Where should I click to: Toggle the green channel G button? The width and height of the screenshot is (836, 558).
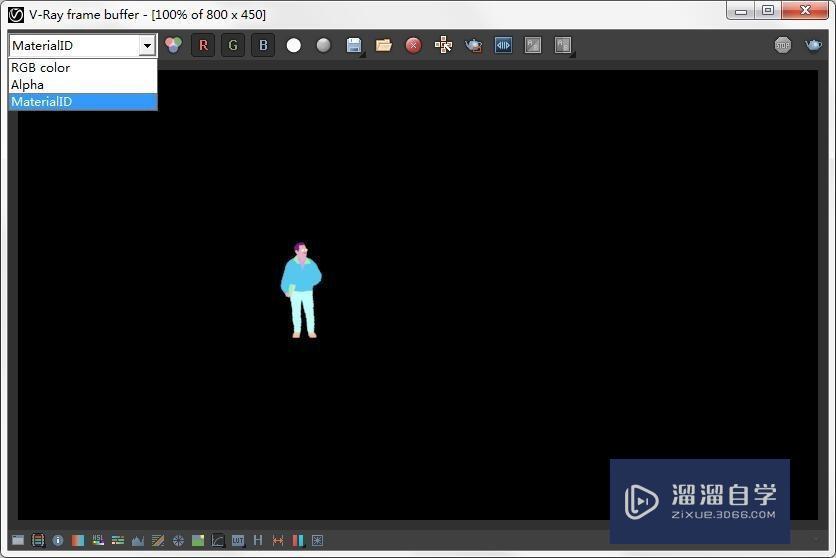pos(233,45)
